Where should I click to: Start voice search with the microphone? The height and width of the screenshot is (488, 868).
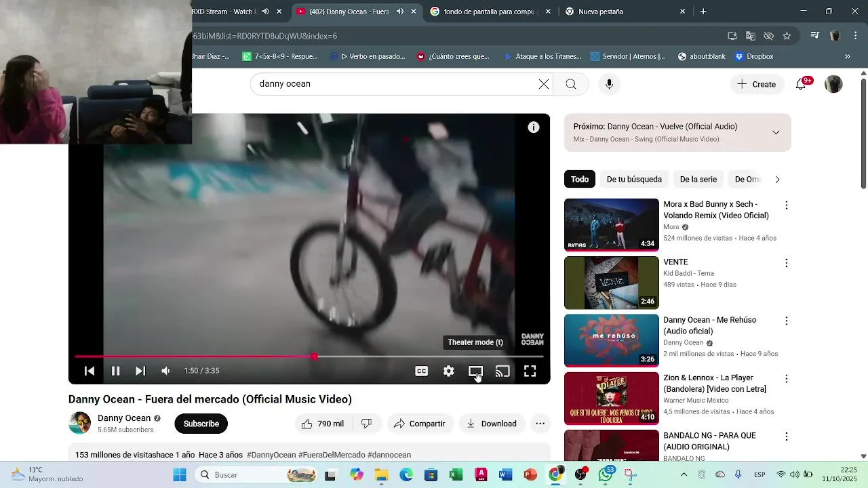(609, 84)
